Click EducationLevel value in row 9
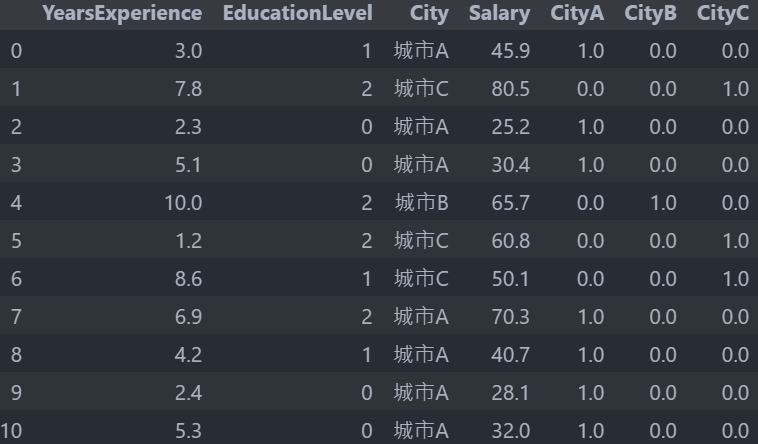Image resolution: width=758 pixels, height=444 pixels. click(367, 393)
